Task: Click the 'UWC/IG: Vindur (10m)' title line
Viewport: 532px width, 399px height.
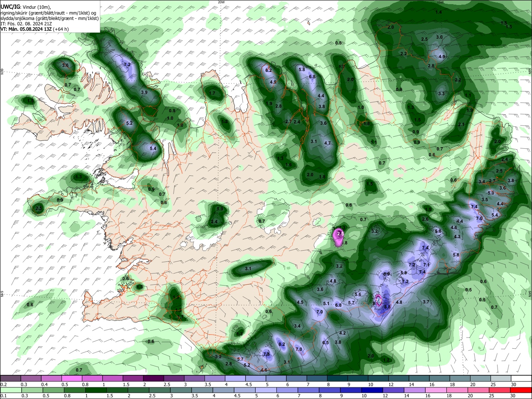Action: [26, 7]
